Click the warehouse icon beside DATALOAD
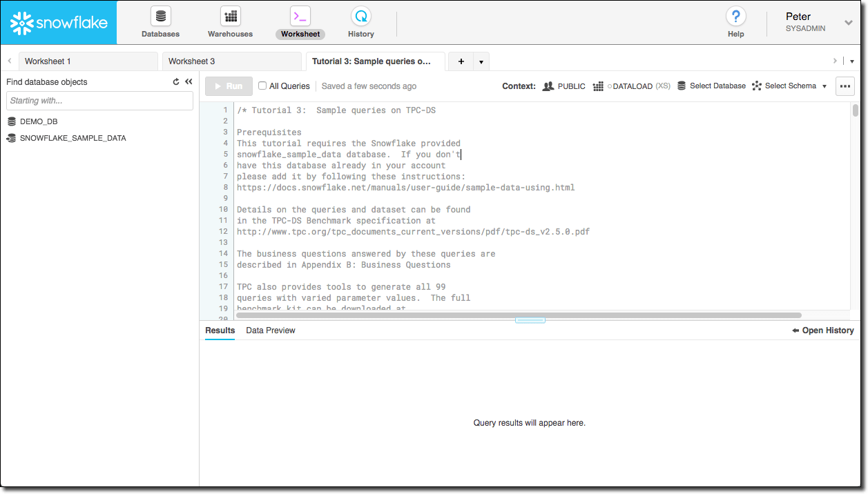The width and height of the screenshot is (868, 494). pyautogui.click(x=598, y=86)
